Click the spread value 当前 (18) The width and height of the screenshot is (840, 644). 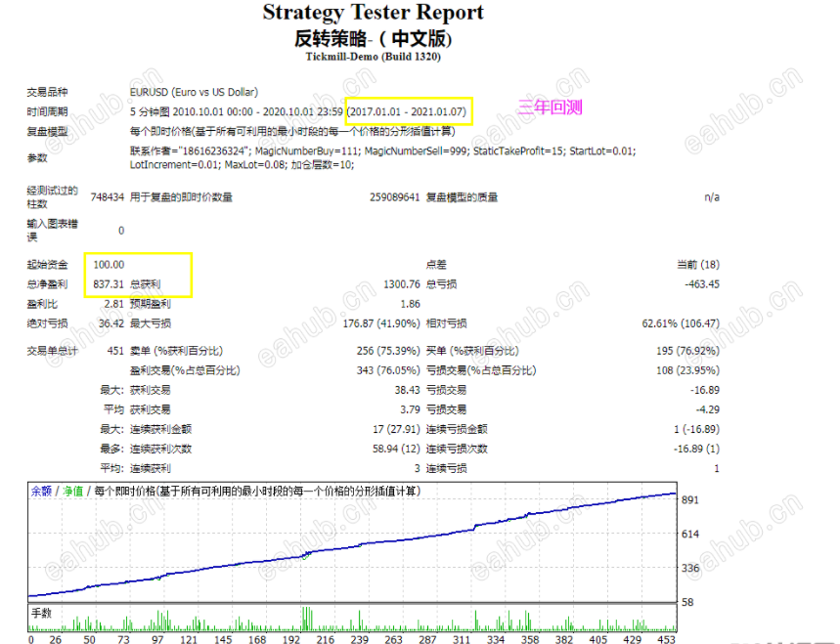(698, 265)
